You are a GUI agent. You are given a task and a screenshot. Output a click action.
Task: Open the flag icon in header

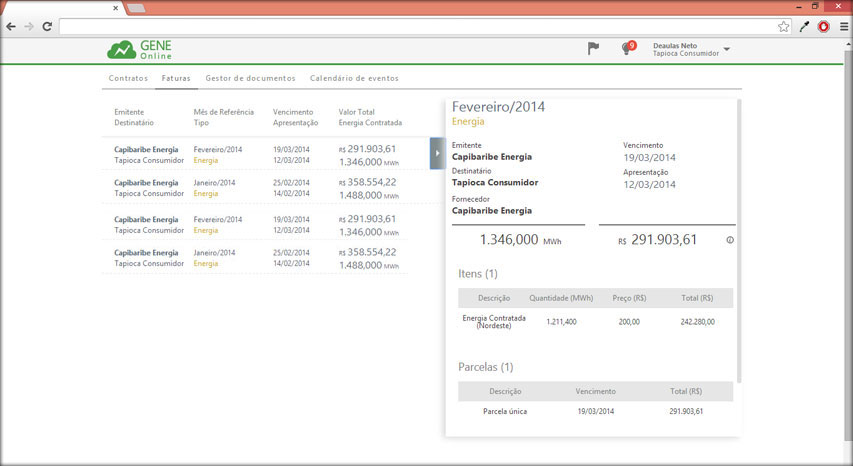(x=593, y=48)
